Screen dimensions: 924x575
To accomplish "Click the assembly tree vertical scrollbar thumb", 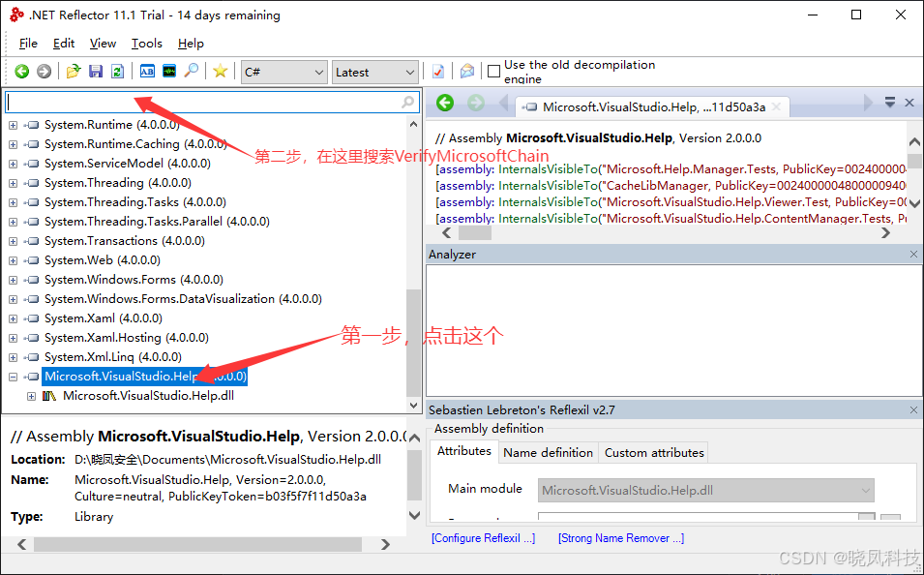I will click(414, 343).
